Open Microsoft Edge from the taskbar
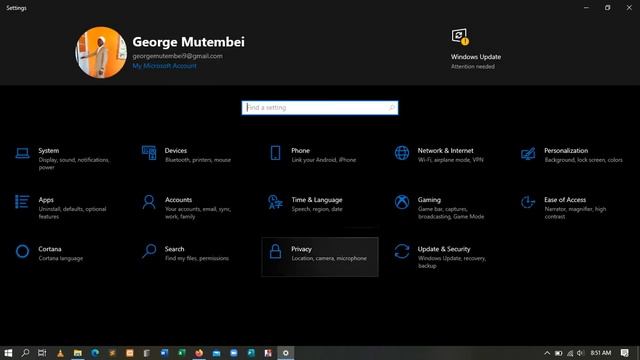Image resolution: width=640 pixels, height=360 pixels. pos(95,353)
